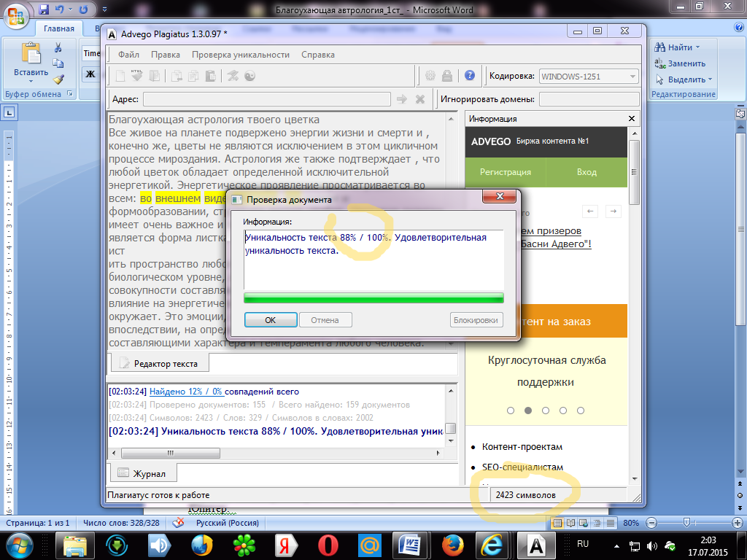Expand the Выделить dropdown in Word ribbon

(x=710, y=79)
